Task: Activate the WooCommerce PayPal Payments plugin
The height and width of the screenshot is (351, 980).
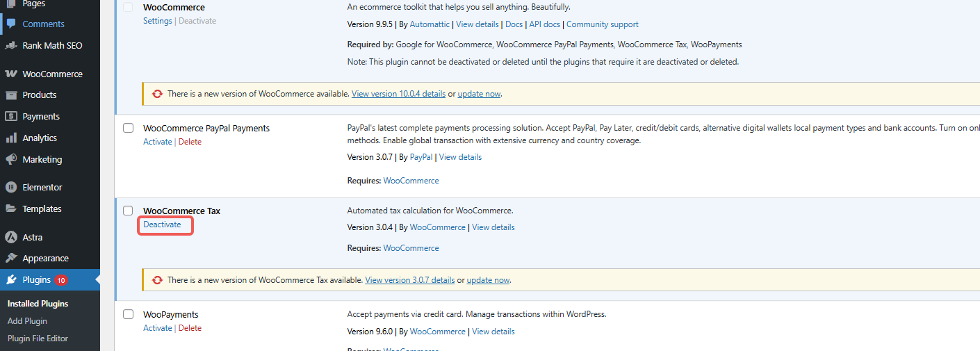Action: click(x=157, y=142)
